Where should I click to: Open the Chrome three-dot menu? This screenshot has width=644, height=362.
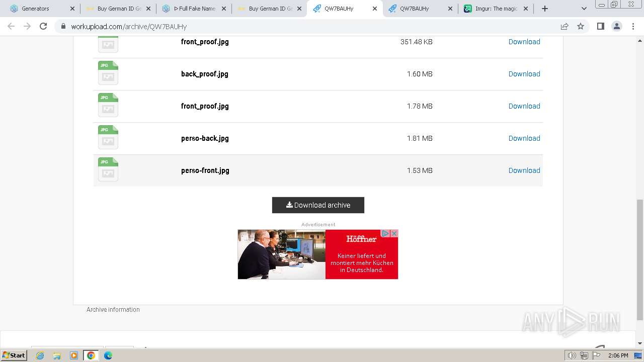633,26
